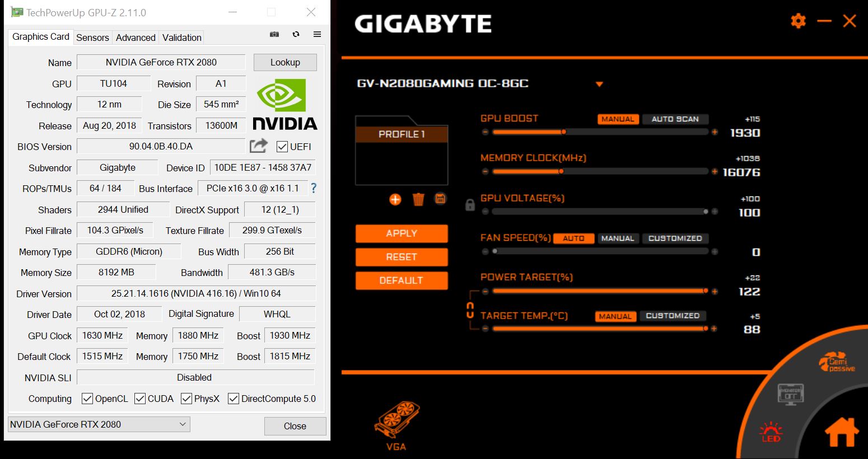Increase GPU Boost with plus icon
This screenshot has width=868, height=459.
(x=715, y=132)
